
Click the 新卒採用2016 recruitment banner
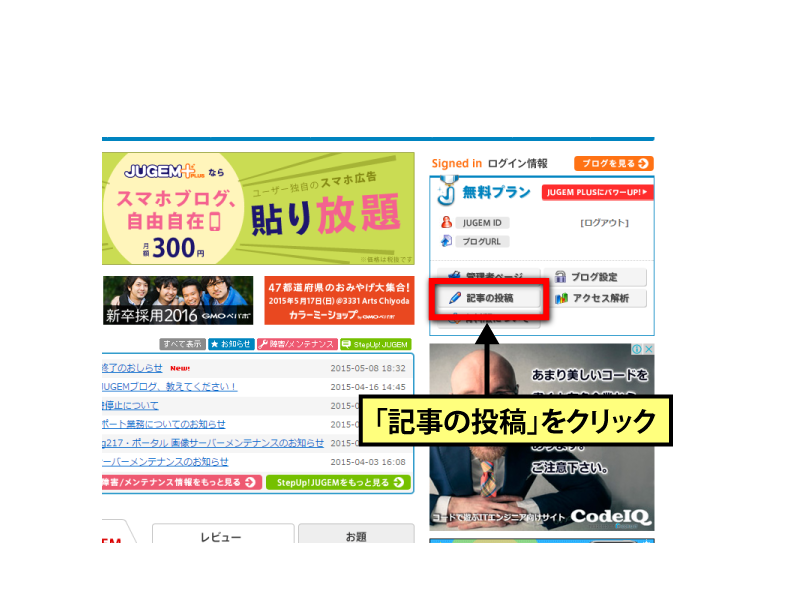[x=178, y=301]
